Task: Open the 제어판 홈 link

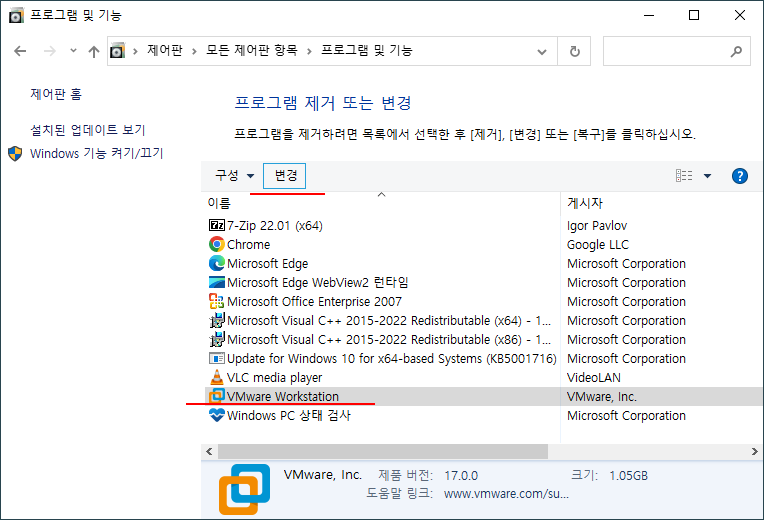Action: 56,94
